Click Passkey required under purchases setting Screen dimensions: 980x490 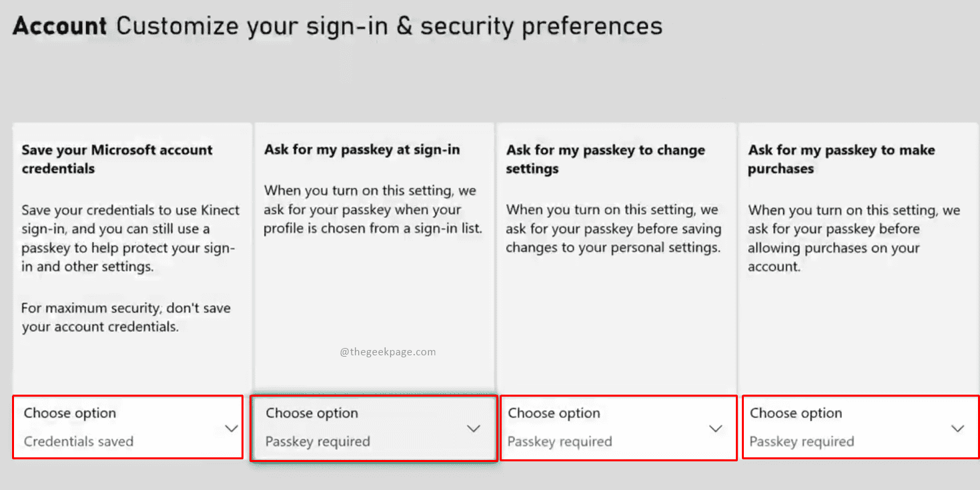coord(802,441)
